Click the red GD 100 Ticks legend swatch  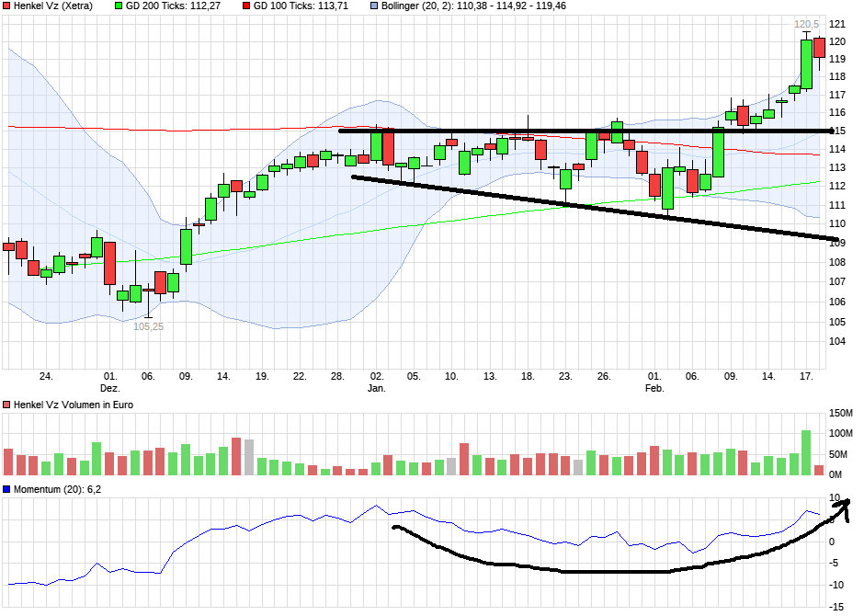(x=246, y=6)
